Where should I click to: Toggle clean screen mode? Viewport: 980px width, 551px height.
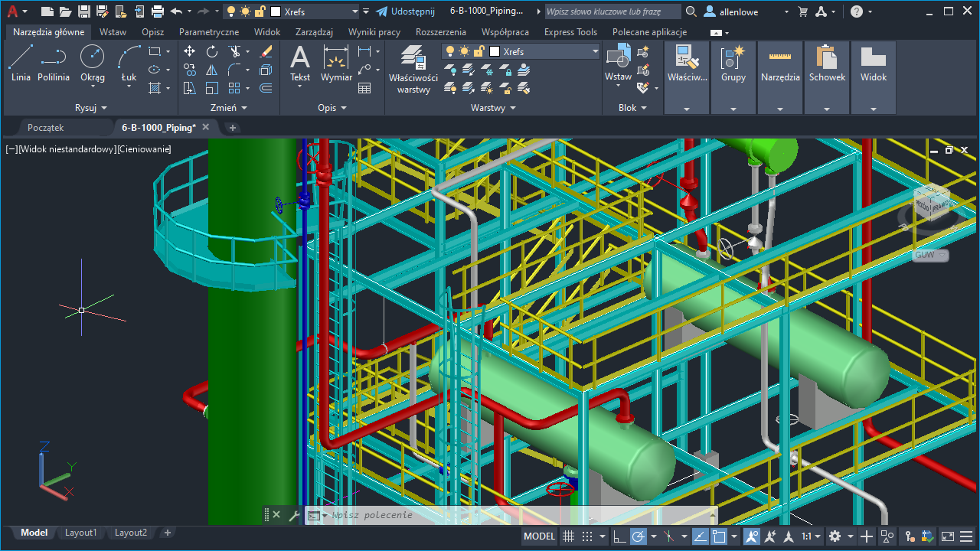947,536
